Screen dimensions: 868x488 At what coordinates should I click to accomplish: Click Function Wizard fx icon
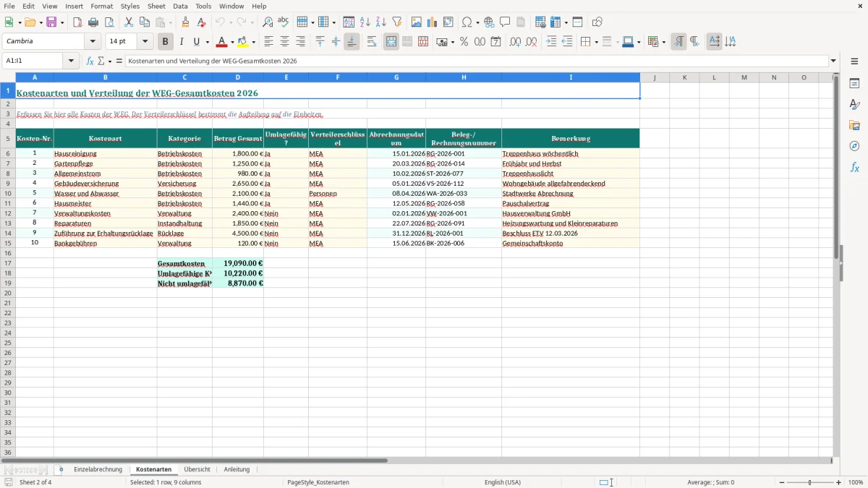[x=90, y=61]
